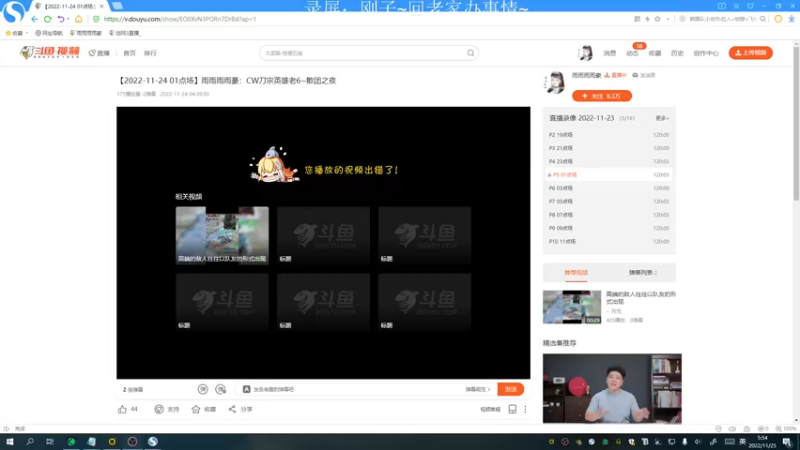Image resolution: width=800 pixels, height=450 pixels.
Task: Open 消息 messages in the top bar
Action: click(x=610, y=53)
